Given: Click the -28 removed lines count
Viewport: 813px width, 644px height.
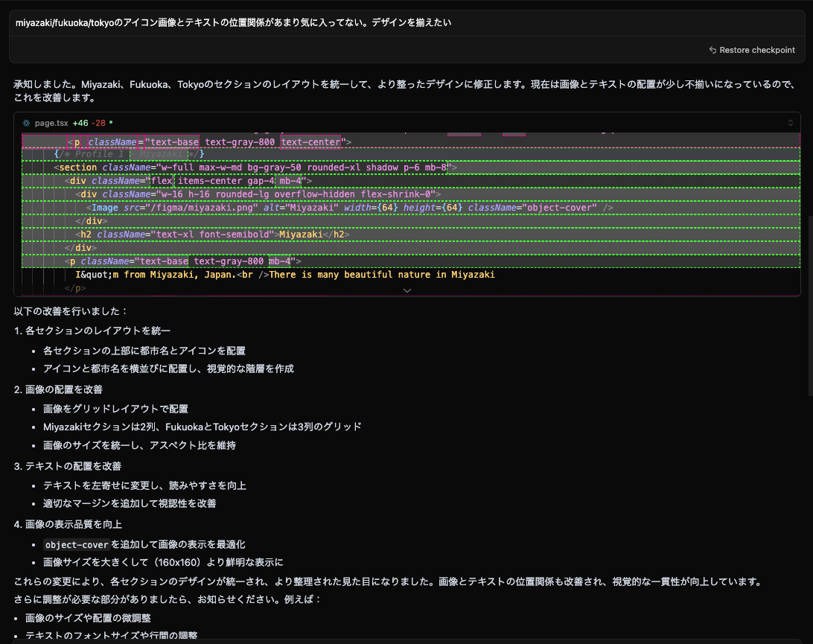Looking at the screenshot, I should click(98, 123).
